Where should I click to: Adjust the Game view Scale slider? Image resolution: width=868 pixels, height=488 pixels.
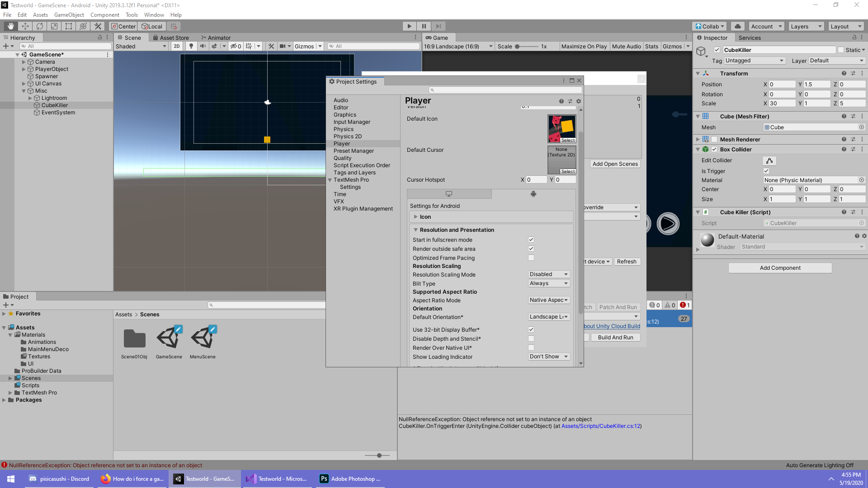[x=518, y=47]
